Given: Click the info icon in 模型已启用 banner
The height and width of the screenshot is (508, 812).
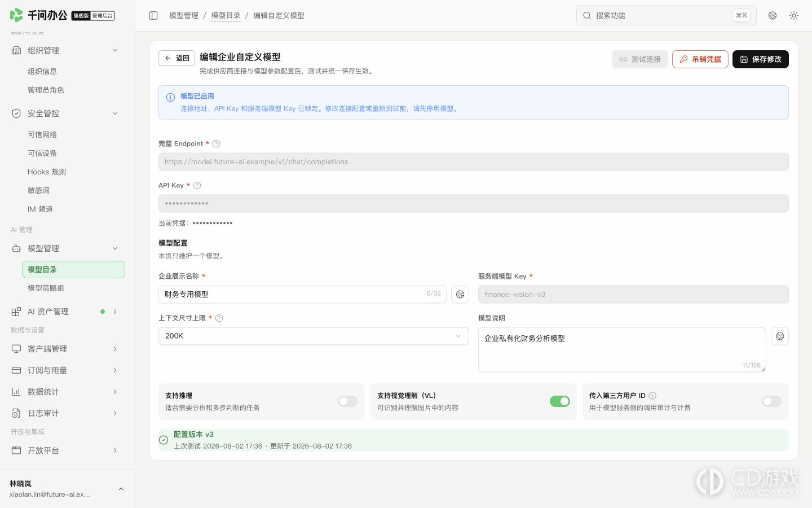Looking at the screenshot, I should [x=170, y=97].
